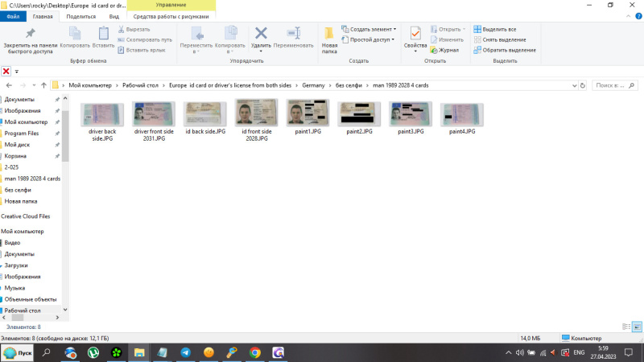Collapse the ribbon with the chevron
This screenshot has width=644, height=362.
(x=628, y=16)
